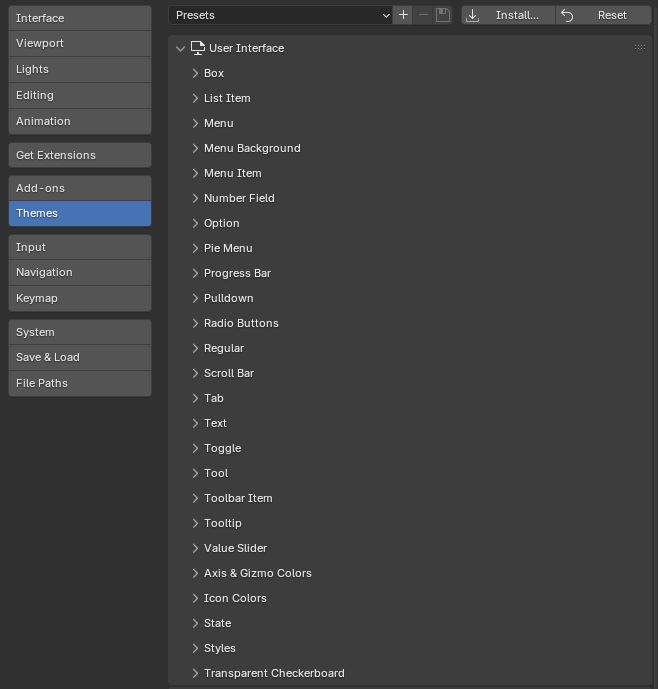The width and height of the screenshot is (658, 689).
Task: Expand the Pie Menu section
Action: tap(195, 249)
